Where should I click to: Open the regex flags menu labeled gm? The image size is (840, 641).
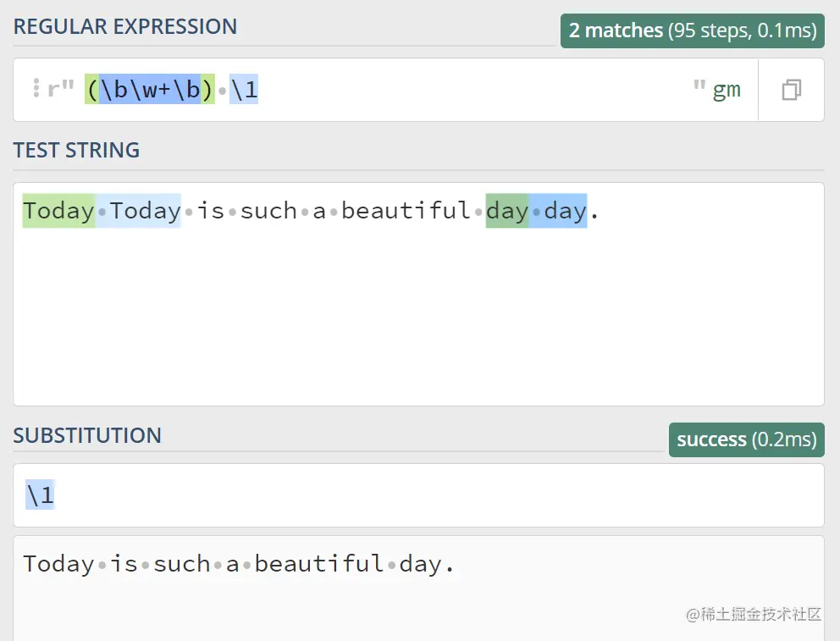pyautogui.click(x=726, y=90)
